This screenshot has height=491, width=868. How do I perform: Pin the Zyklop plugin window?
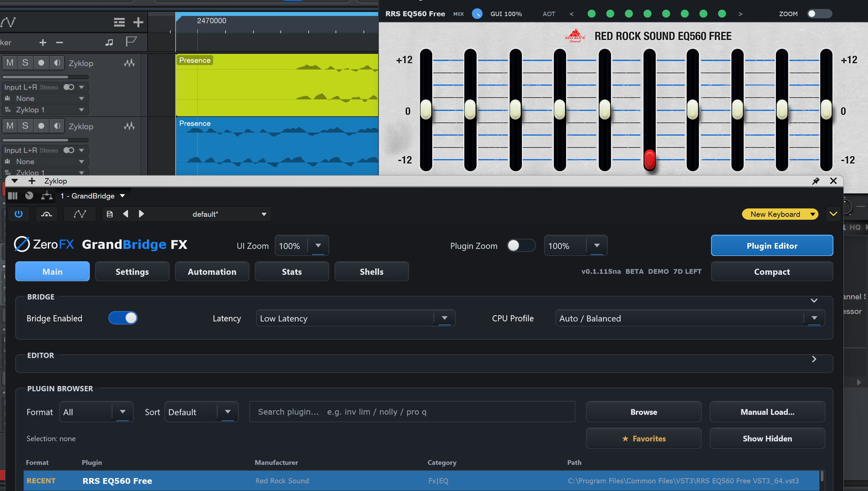(816, 181)
